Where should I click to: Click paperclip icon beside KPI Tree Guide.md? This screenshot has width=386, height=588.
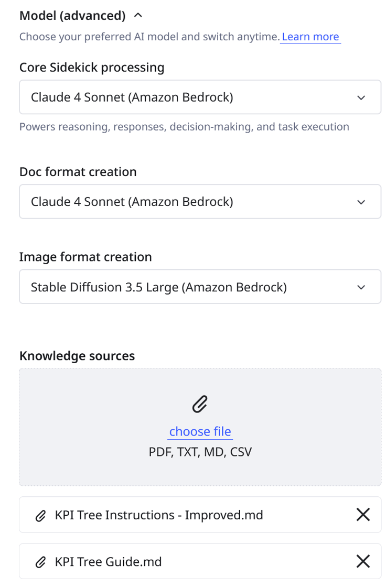point(40,562)
